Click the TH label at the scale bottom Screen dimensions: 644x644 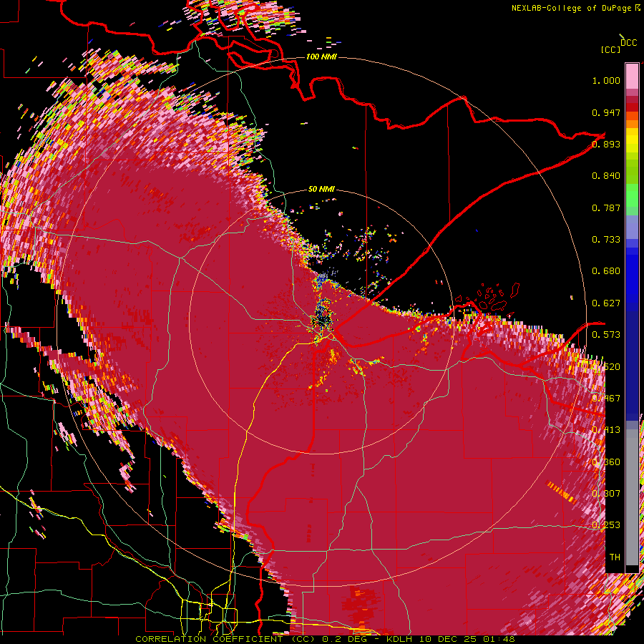point(615,557)
